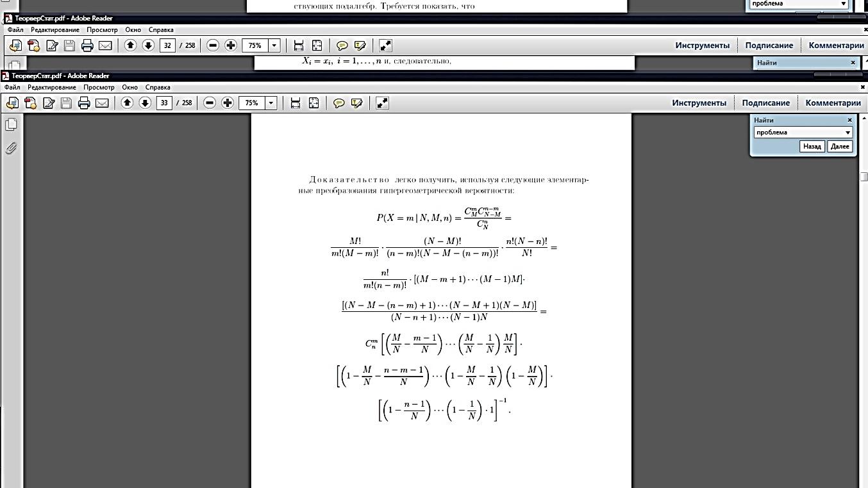
Task: Click the Назад button in the find box
Action: point(812,147)
